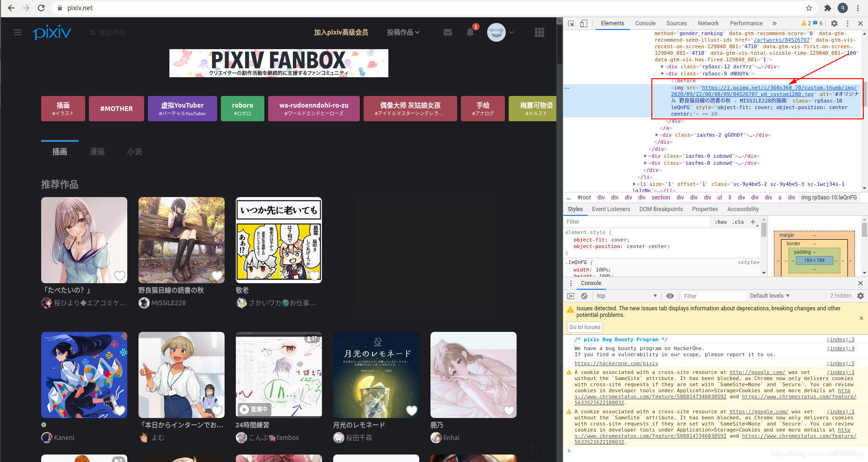Image resolution: width=868 pixels, height=462 pixels.
Task: Open the roboro tag button
Action: (242, 109)
